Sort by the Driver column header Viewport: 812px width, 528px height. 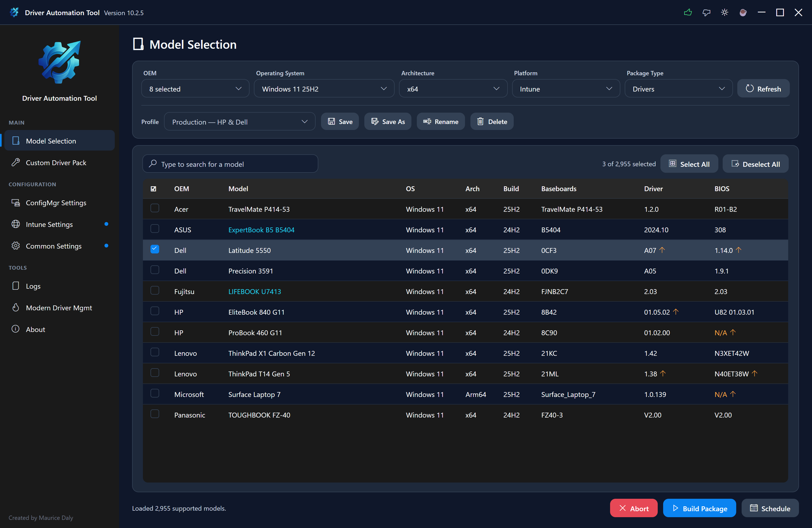coord(653,189)
